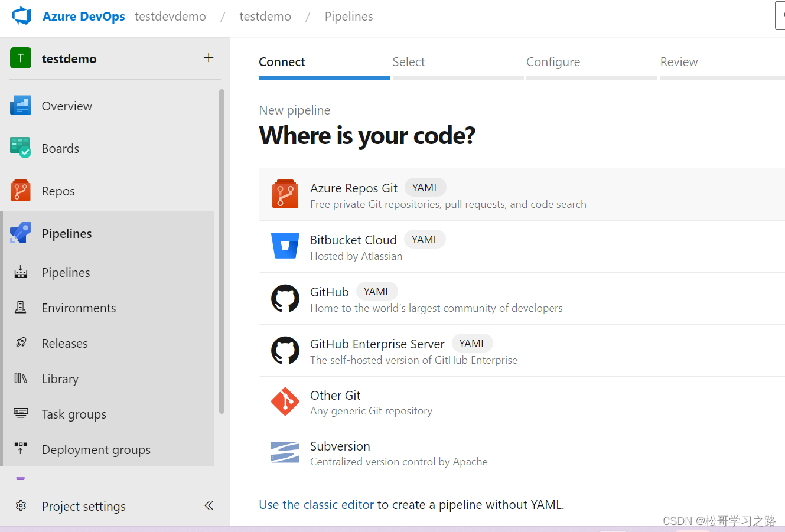Click the Deployment groups icon
Viewport: 785px width, 532px height.
coord(21,448)
